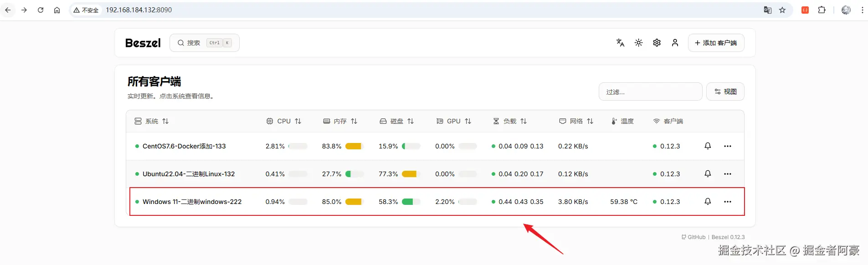Reload the browser page
This screenshot has width=868, height=265.
point(41,10)
